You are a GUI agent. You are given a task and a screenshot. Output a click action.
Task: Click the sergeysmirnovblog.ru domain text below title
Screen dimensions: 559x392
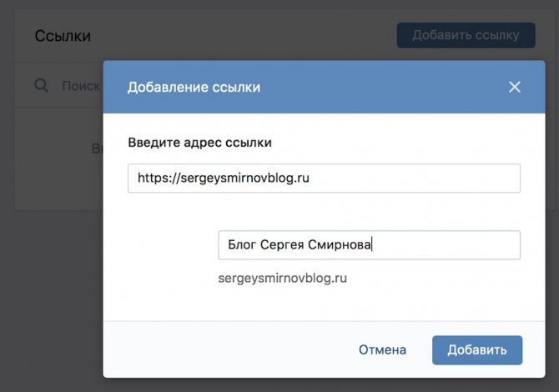pyautogui.click(x=282, y=278)
